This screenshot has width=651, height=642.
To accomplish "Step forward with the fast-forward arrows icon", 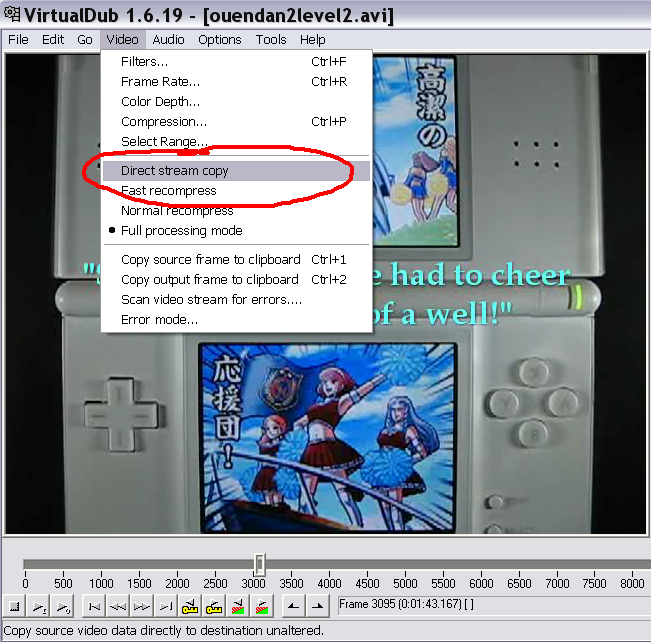I will tap(142, 606).
